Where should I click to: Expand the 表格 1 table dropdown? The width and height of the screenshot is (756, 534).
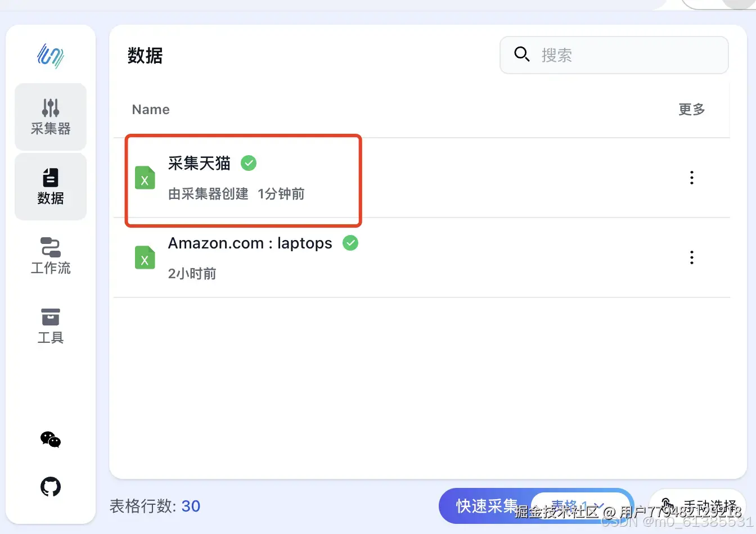pyautogui.click(x=579, y=505)
